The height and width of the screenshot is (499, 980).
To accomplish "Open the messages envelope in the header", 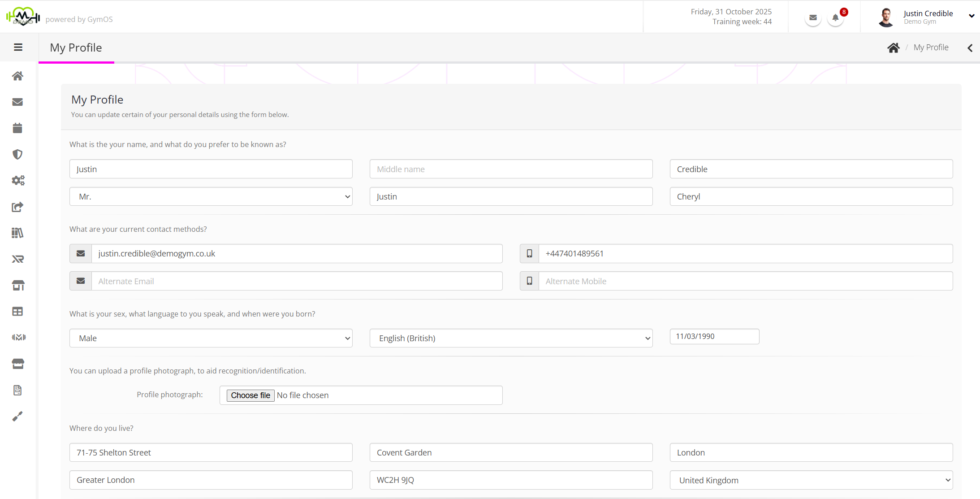I will pyautogui.click(x=813, y=18).
